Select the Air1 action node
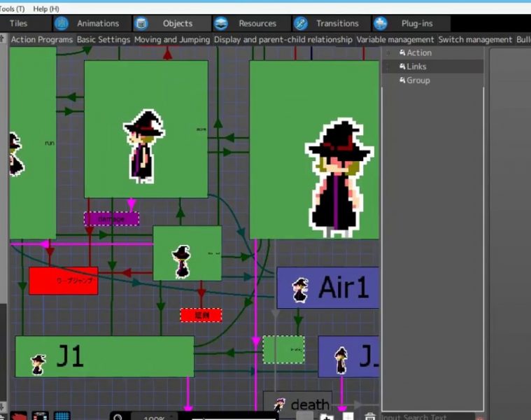This screenshot has height=420, width=531. [327, 288]
